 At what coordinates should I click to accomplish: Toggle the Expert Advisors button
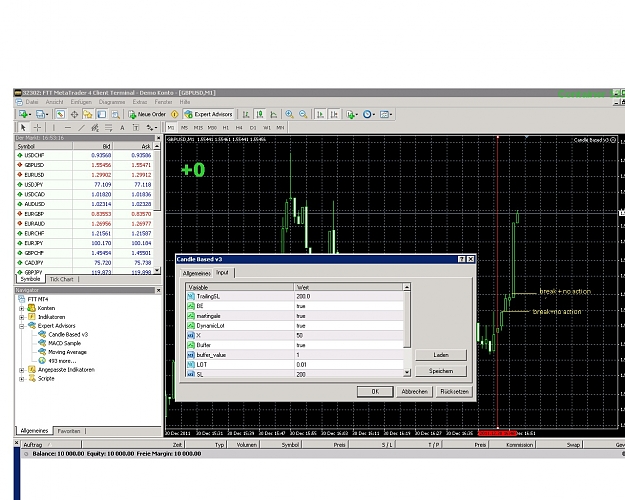pyautogui.click(x=208, y=114)
